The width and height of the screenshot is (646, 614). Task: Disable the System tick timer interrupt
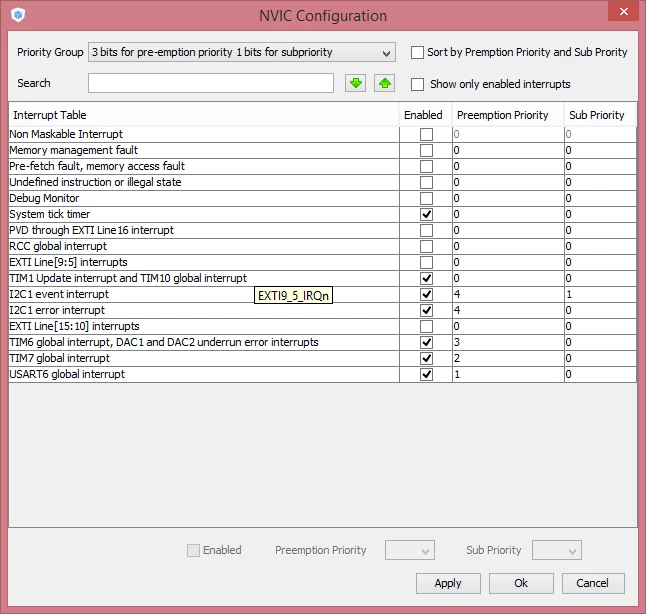coord(426,214)
